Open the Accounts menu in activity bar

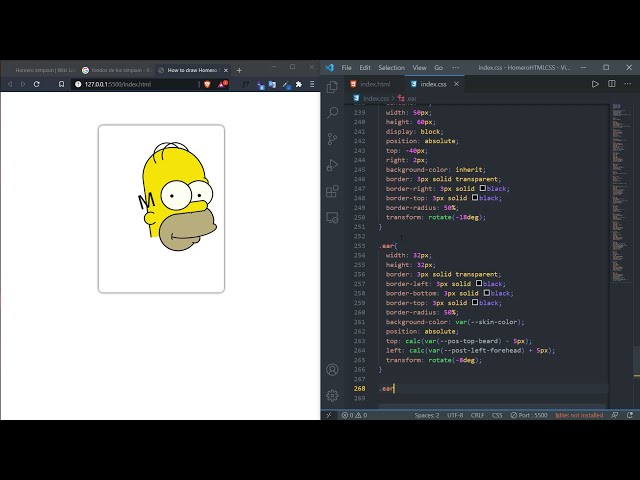[332, 369]
